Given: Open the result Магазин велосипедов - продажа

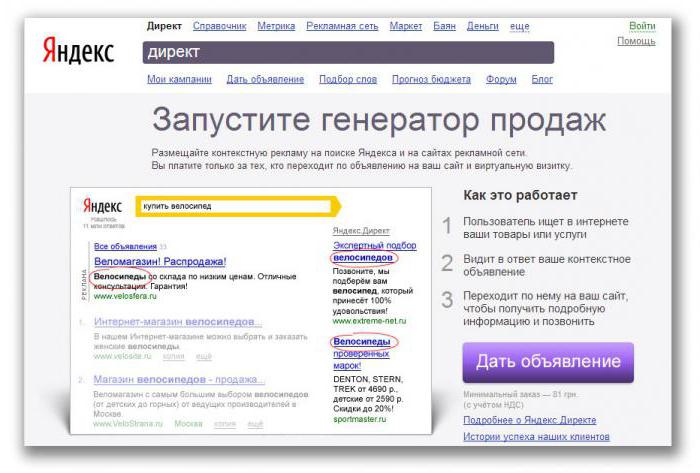Looking at the screenshot, I should click(x=179, y=379).
